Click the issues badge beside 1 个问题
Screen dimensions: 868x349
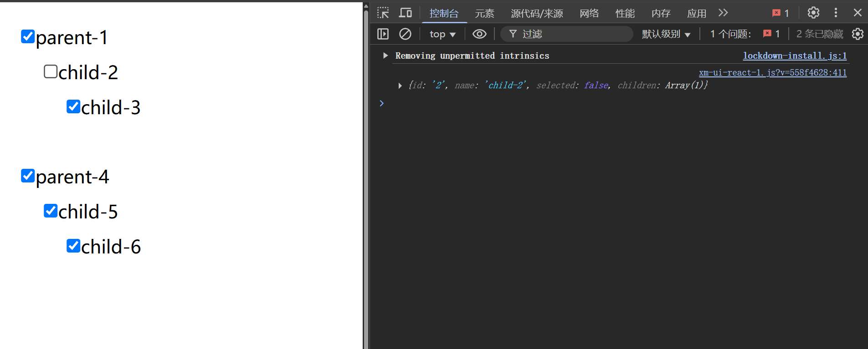click(771, 34)
